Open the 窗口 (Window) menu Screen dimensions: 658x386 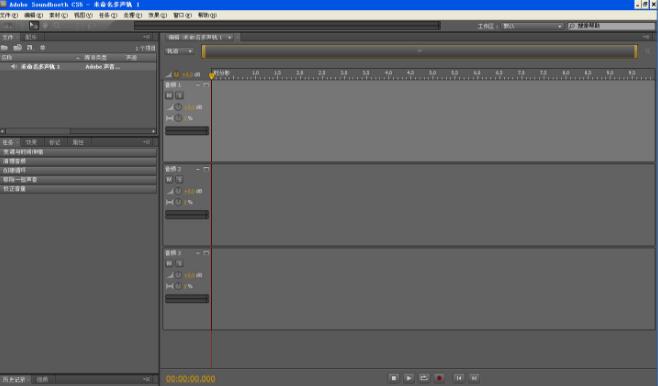[183, 15]
